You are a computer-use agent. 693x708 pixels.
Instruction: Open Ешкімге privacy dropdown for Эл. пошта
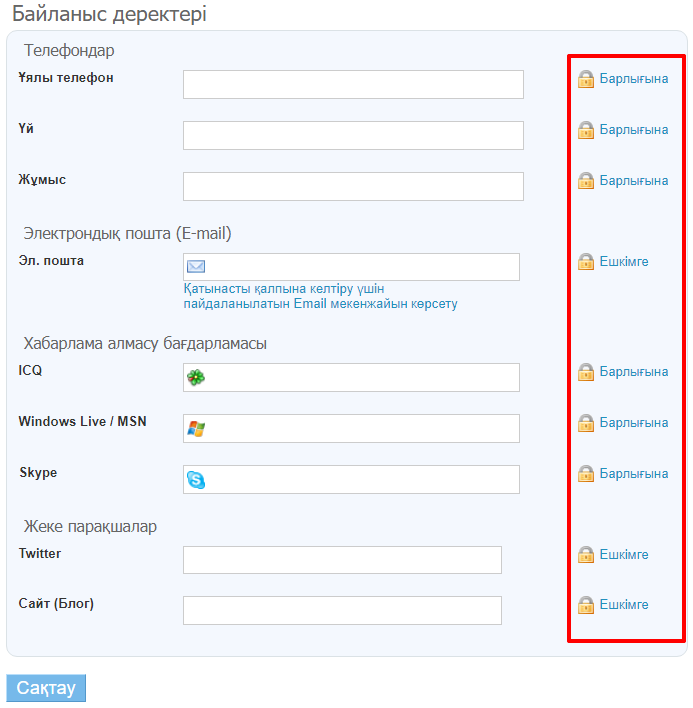(624, 262)
